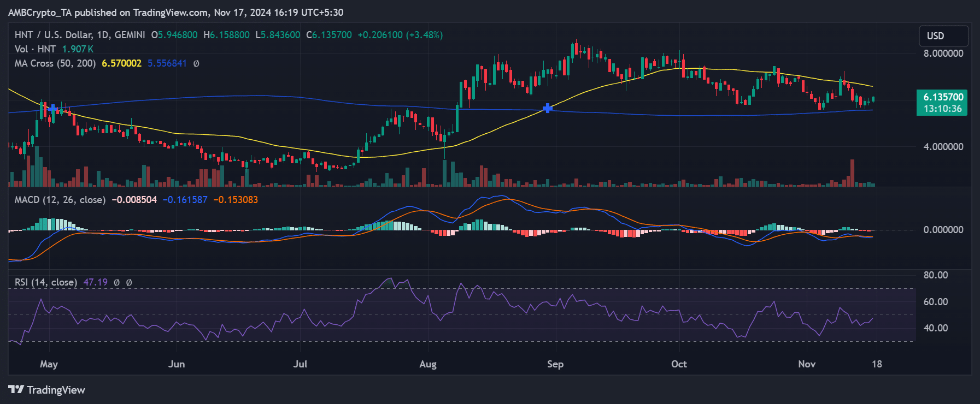Click the open price O5.946800 value

coord(174,35)
